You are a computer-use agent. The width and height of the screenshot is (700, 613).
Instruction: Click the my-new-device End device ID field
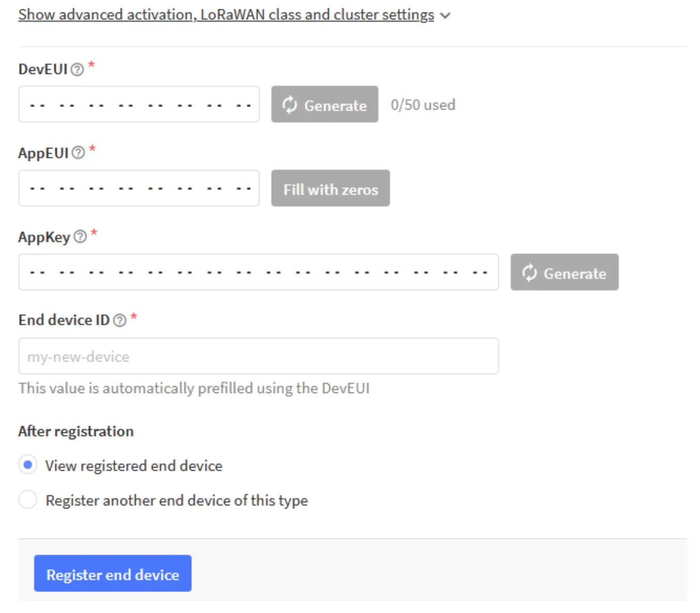click(258, 356)
